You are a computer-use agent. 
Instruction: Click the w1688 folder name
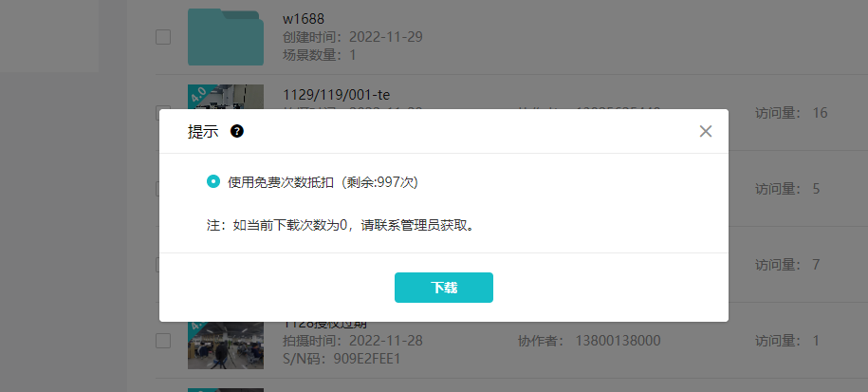(304, 19)
